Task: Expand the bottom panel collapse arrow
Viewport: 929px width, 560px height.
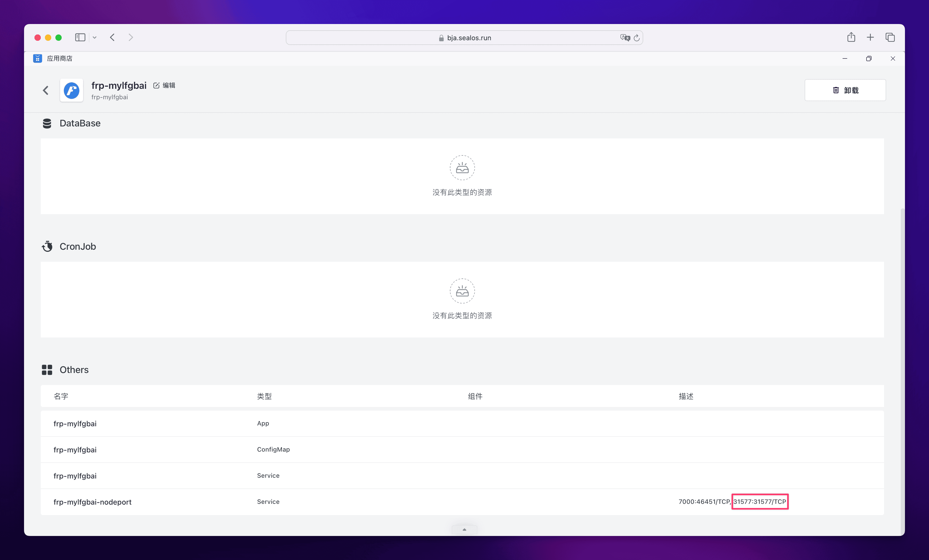Action: point(464,529)
